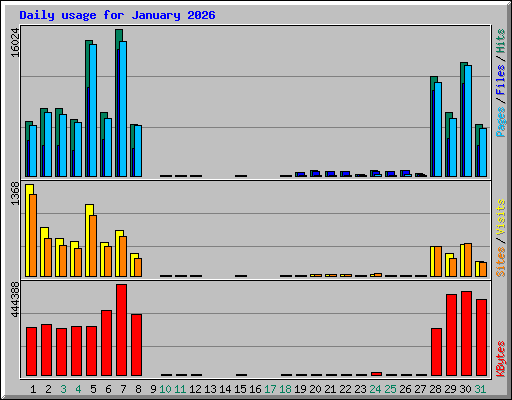Click the day 5 cyan pages bar
The image size is (512, 400).
click(x=93, y=110)
